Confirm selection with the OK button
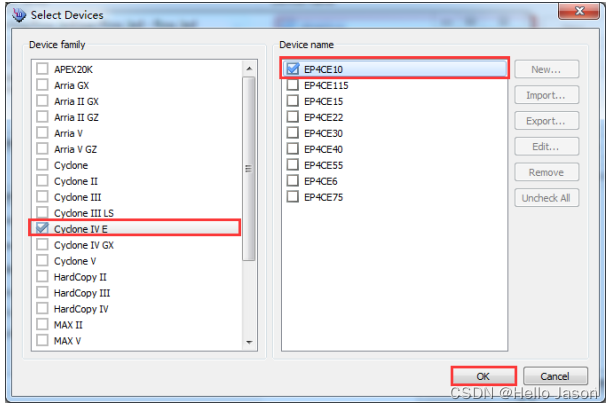This screenshot has width=612, height=409. click(x=484, y=376)
